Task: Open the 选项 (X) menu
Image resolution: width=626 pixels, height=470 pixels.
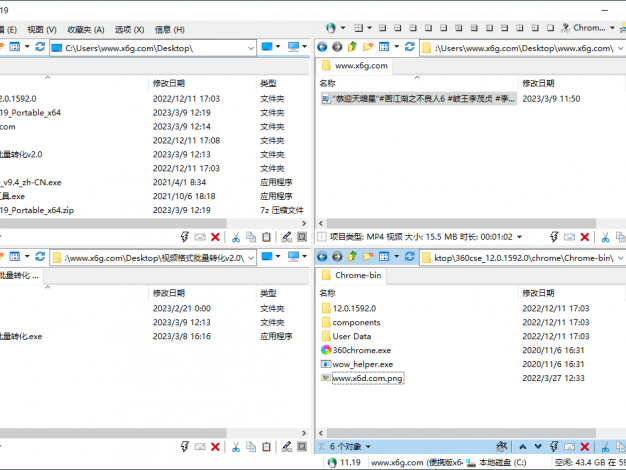Action: coord(129,30)
